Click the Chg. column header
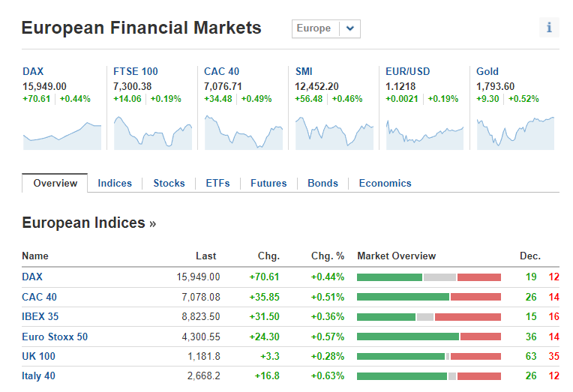Image resolution: width=573 pixels, height=392 pixels. [x=268, y=256]
